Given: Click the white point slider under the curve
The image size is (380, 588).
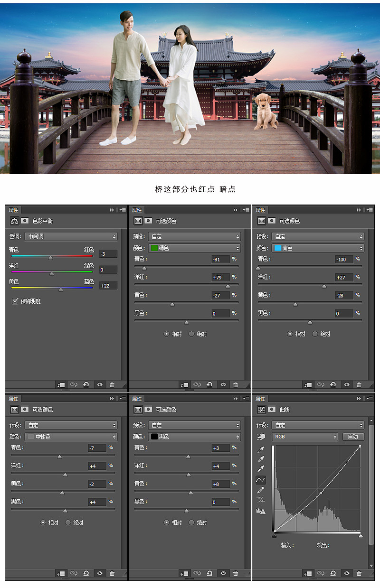Looking at the screenshot, I should pos(361,536).
